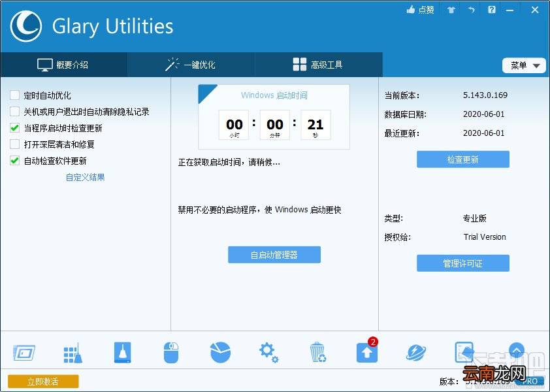Toggle 定时自动优化 checkbox
The width and height of the screenshot is (550, 392).
(15, 95)
